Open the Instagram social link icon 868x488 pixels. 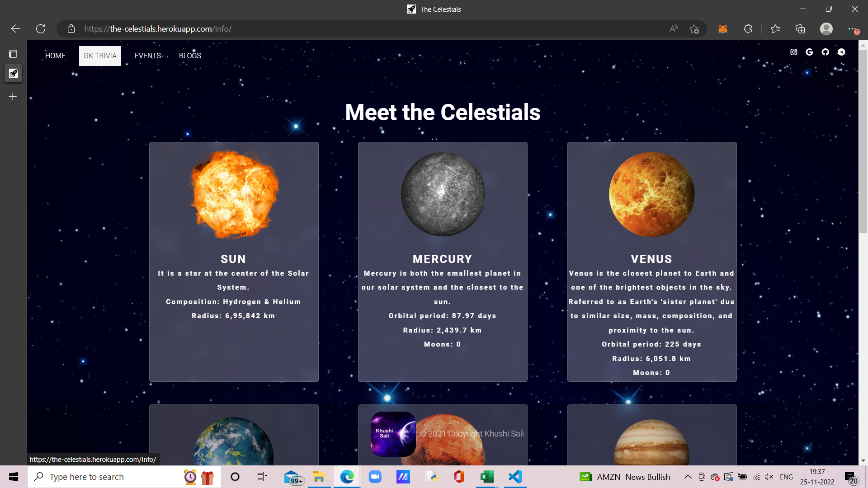[x=793, y=52]
